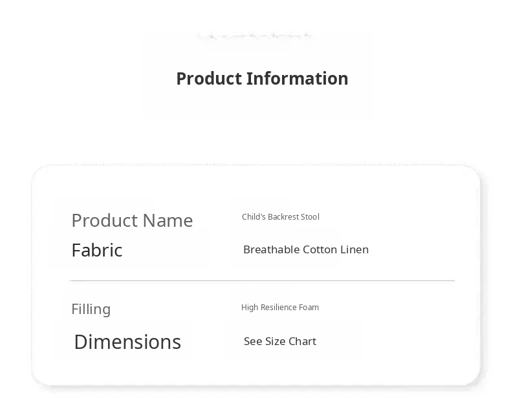Click the High Resilience Foam value

279,308
